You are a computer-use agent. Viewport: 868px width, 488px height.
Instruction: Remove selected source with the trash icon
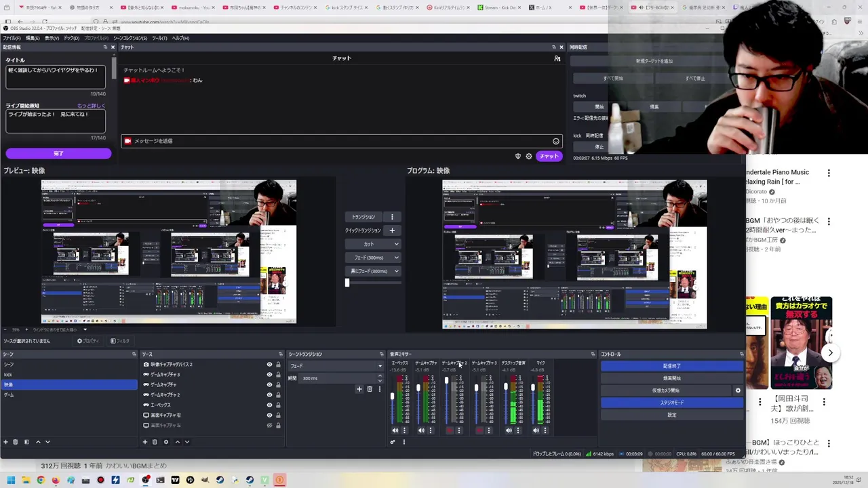point(155,442)
